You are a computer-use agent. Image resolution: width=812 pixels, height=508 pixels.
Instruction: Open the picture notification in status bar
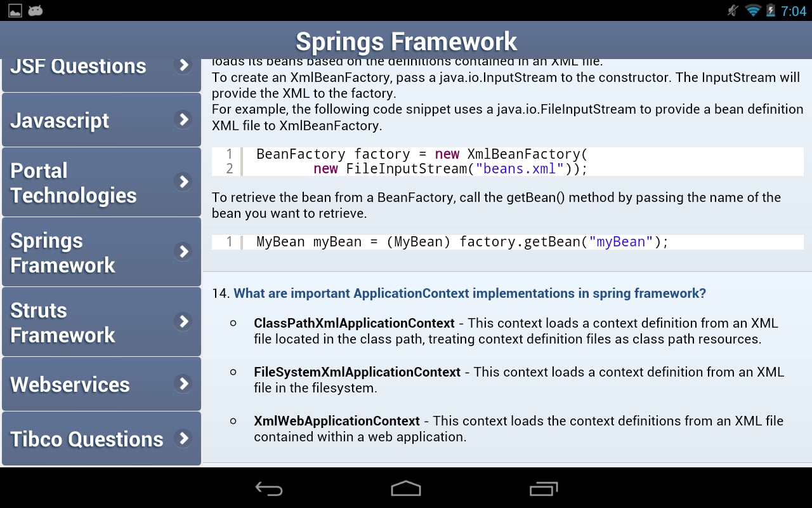pos(15,10)
